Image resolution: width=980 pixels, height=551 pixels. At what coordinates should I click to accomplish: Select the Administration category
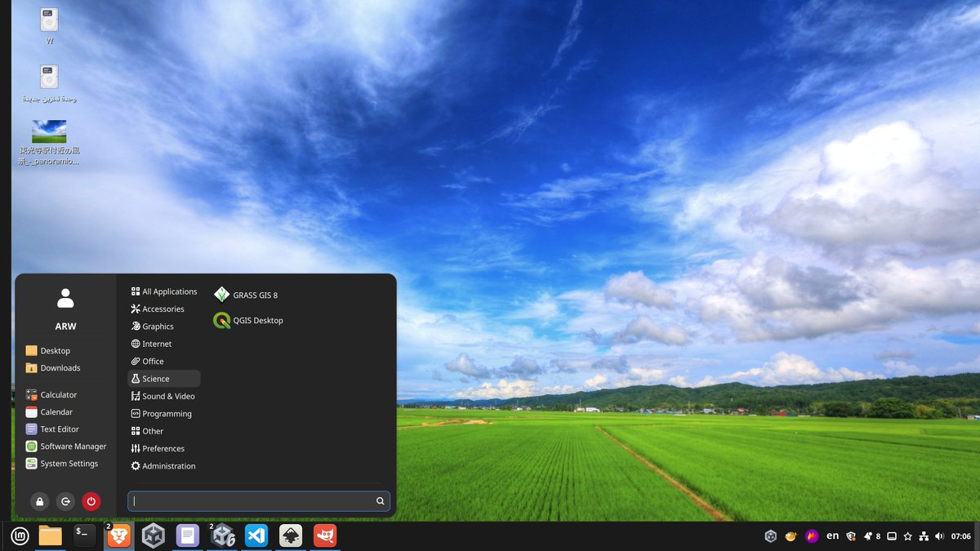tap(164, 466)
